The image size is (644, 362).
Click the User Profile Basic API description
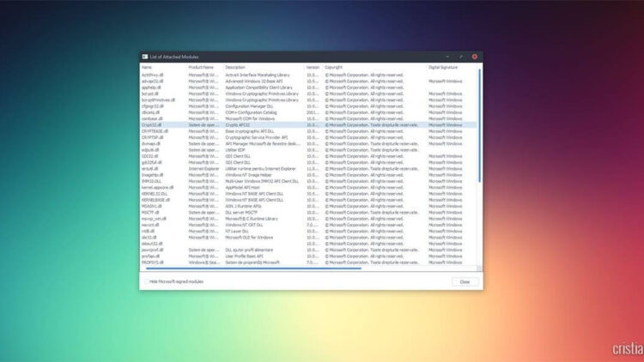click(x=244, y=256)
